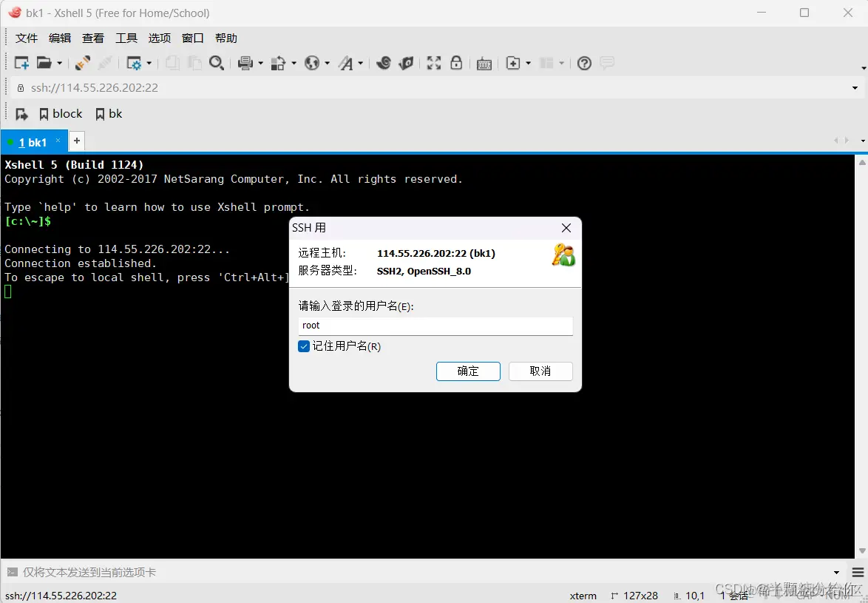Expand the Open folder dropdown arrow
Screen dimensions: 868x603
click(x=59, y=63)
